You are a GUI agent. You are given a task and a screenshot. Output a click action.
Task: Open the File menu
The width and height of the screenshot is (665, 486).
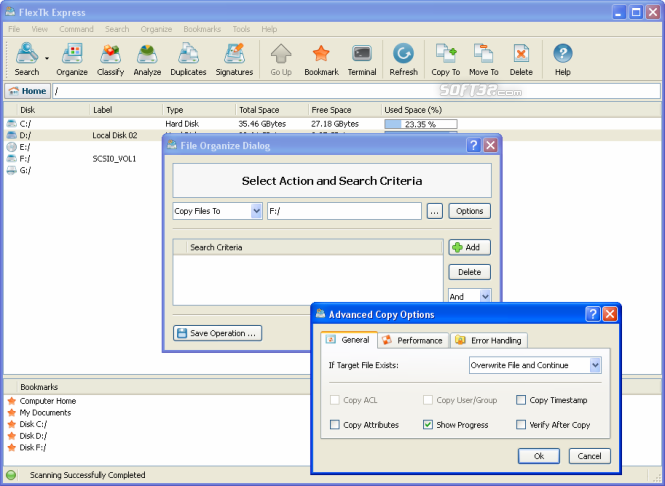14,29
